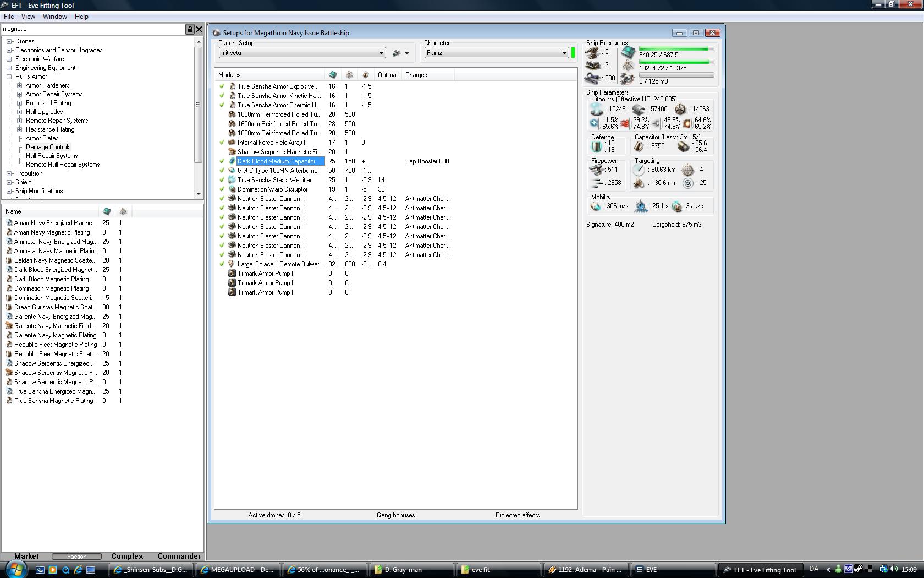924x578 pixels.
Task: Click the True Sansha Stasis Webifier icon
Action: click(232, 180)
